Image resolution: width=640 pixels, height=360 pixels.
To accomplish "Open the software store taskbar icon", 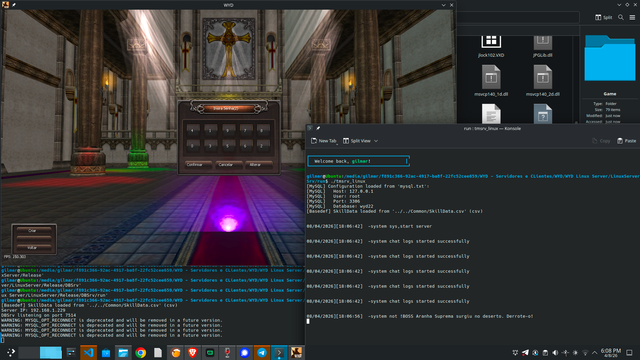I will tap(106, 353).
